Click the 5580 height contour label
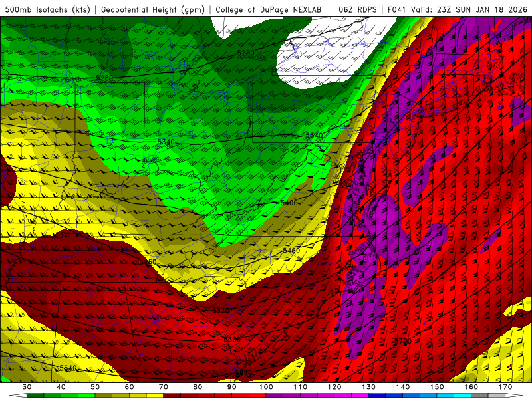The image size is (532, 399). point(232,339)
